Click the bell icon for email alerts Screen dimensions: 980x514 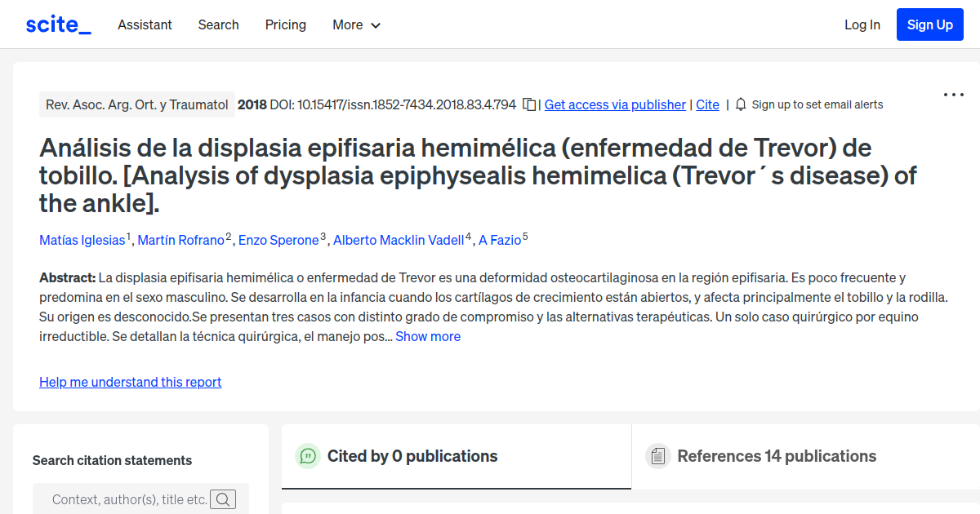tap(740, 104)
